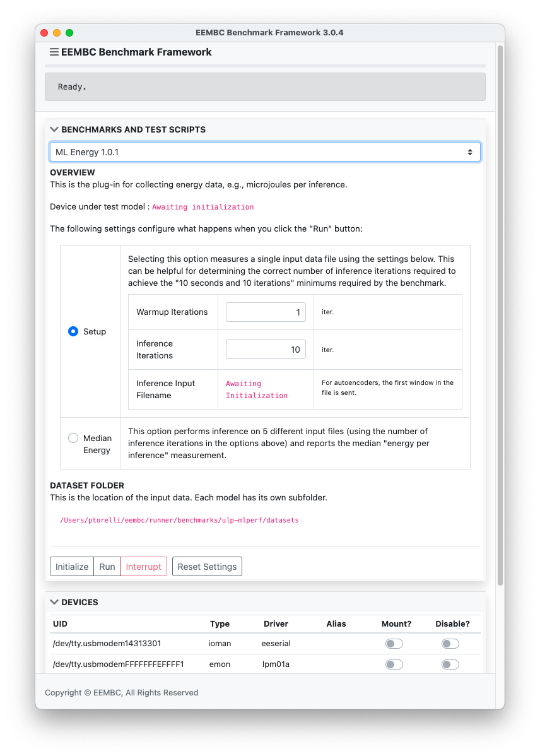Open the ML Energy 1.0.1 benchmark dropdown
Image resolution: width=540 pixels, height=756 pixels.
click(x=265, y=152)
